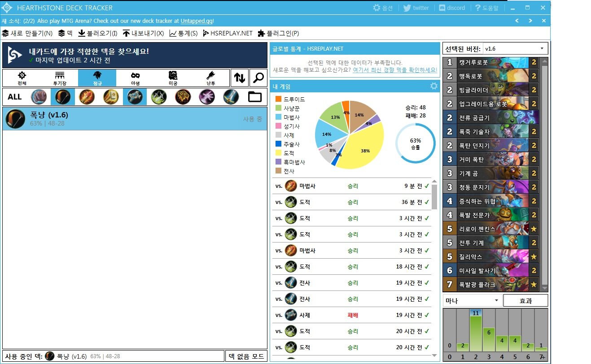This screenshot has width=591, height=364.
Task: Click the star on 폭발광 플라크 card
Action: coord(534,285)
